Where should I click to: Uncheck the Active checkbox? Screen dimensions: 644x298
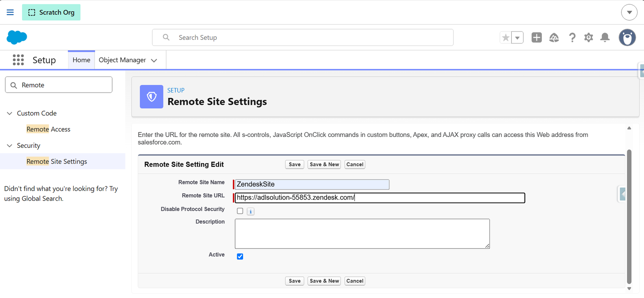(240, 257)
